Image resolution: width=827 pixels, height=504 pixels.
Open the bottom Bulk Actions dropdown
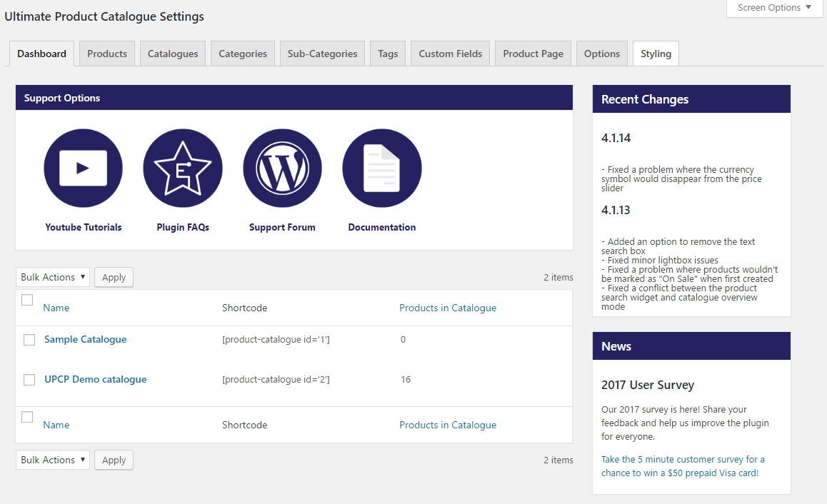pos(52,460)
